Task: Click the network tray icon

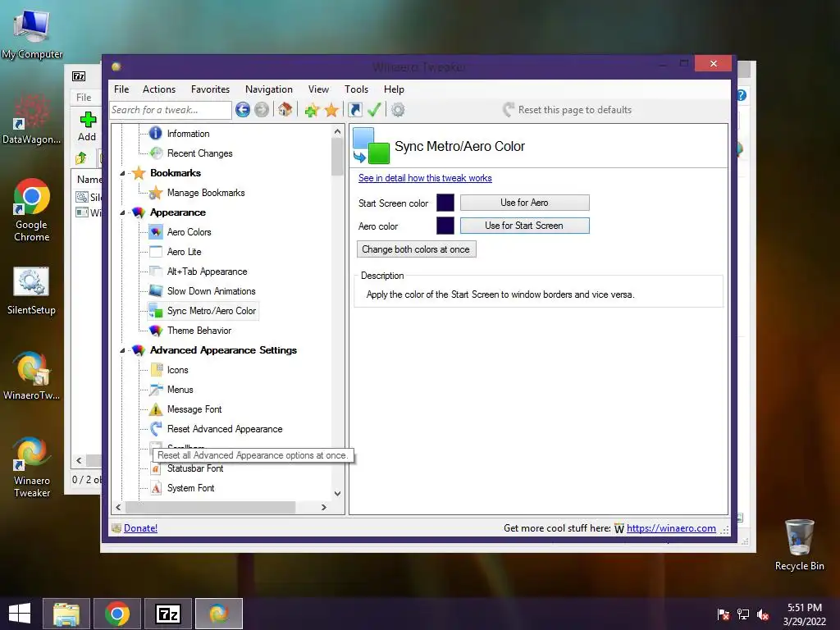Action: (743, 614)
